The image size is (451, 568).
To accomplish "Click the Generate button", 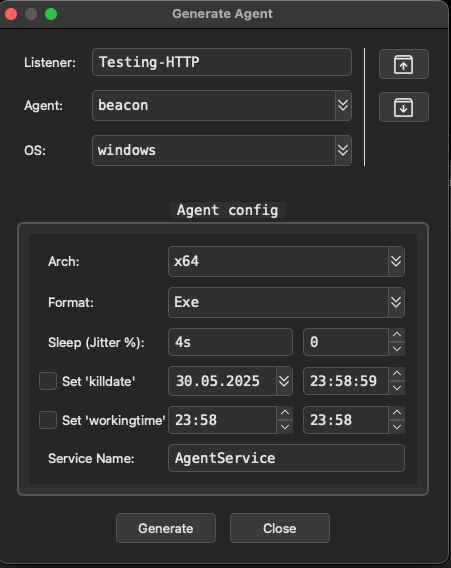I will pyautogui.click(x=166, y=528).
